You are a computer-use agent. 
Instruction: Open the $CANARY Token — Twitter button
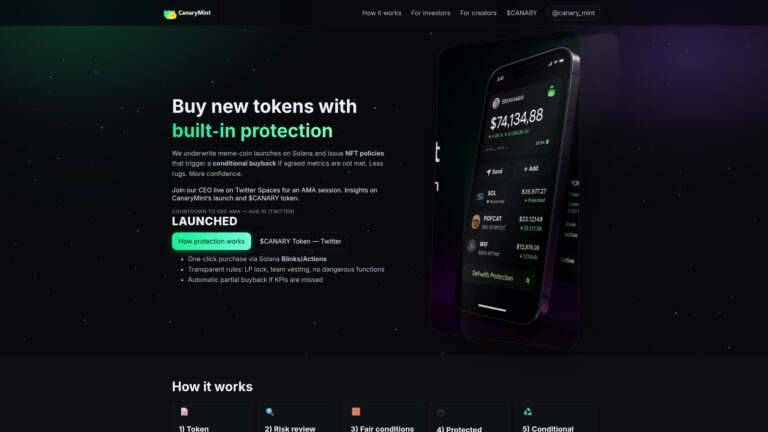[300, 241]
